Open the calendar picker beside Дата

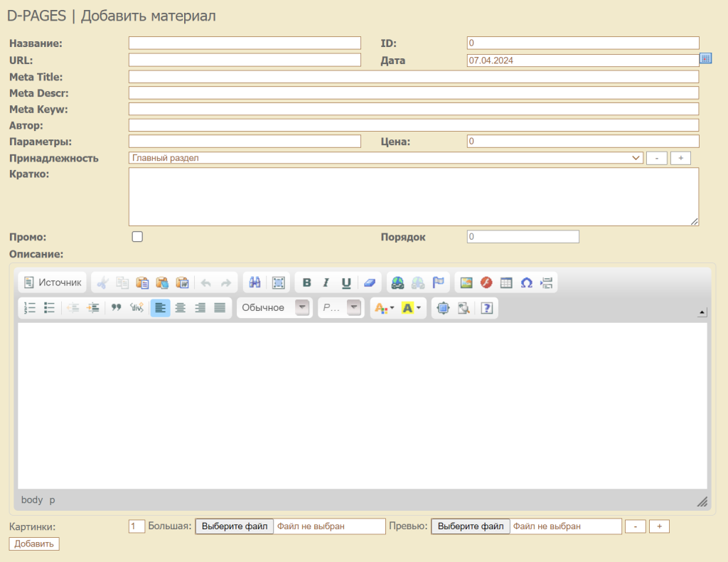pyautogui.click(x=706, y=58)
